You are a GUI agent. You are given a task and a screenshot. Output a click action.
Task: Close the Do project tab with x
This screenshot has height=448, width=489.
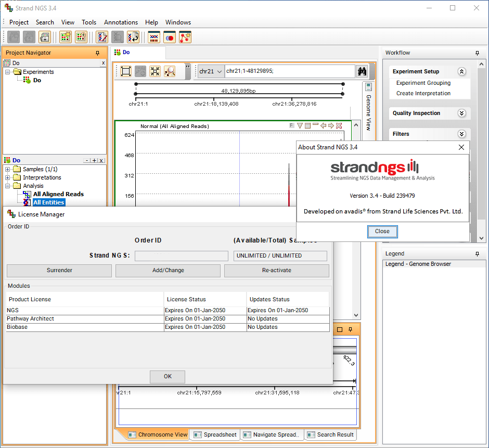coord(103,63)
